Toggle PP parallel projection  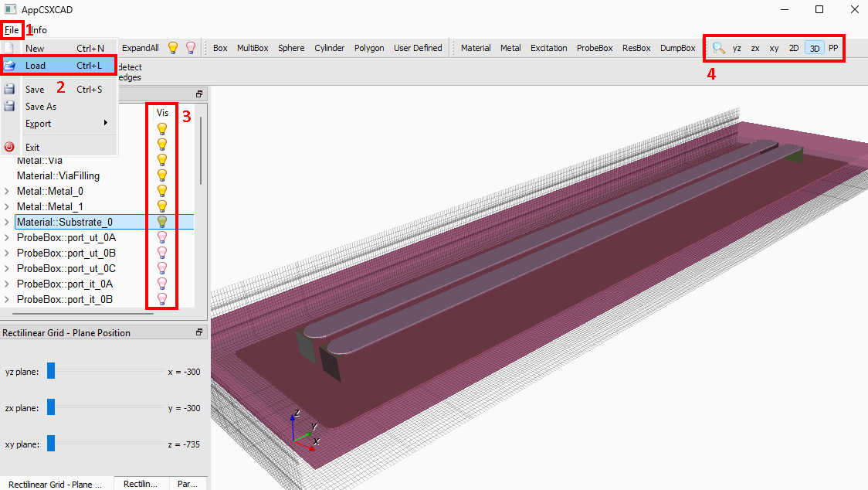833,48
